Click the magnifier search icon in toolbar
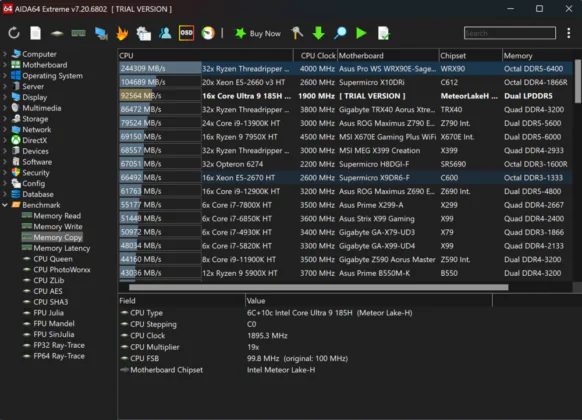Screen dimensions: 582x420 tap(340, 33)
